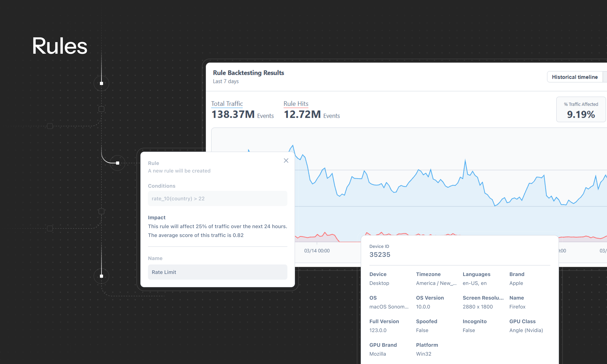Click the white node connected to rule dialog

[x=117, y=163]
